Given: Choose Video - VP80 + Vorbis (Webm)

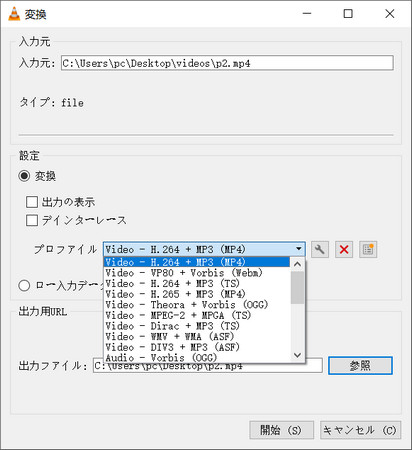Looking at the screenshot, I should pos(197,273).
